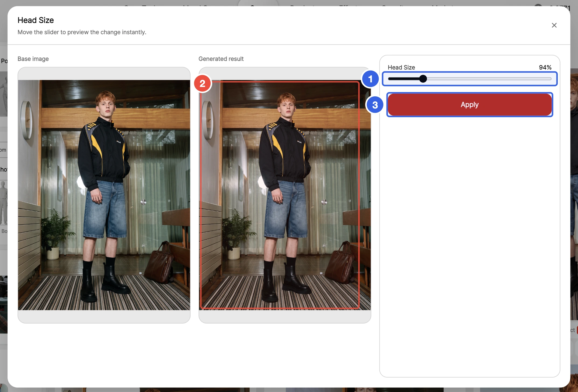Click the Head Size slider label
The width and height of the screenshot is (578, 392).
(401, 67)
